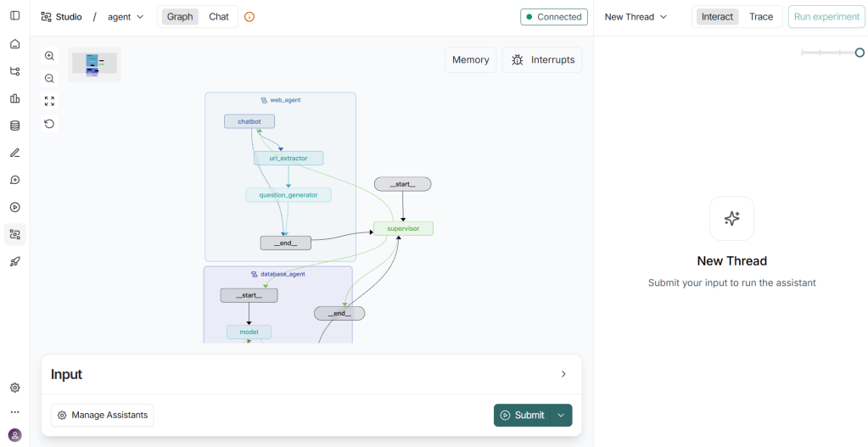Click the graph minimap thumbnail
Screen dimensions: 868x447
pos(94,64)
